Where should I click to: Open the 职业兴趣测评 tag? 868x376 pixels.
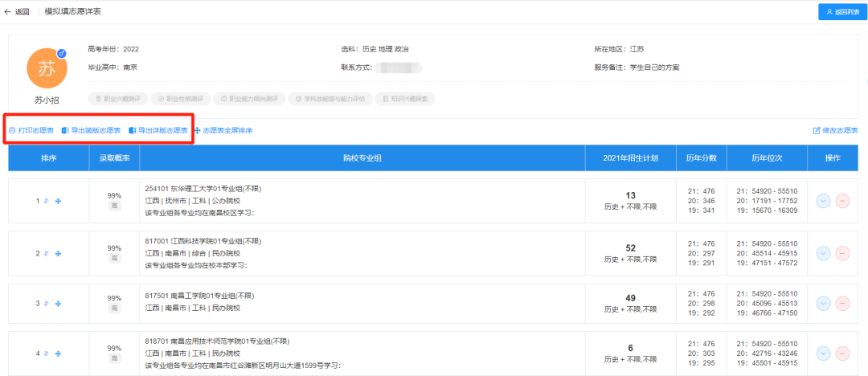click(117, 99)
